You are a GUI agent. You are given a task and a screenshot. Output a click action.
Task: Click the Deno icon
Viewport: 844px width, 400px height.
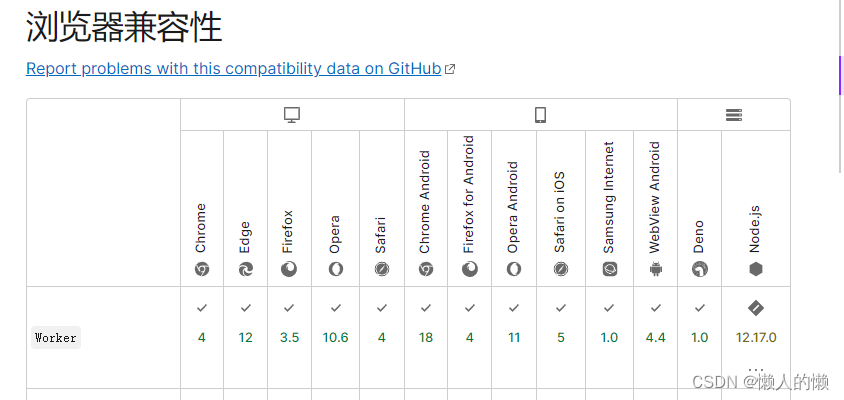click(700, 269)
